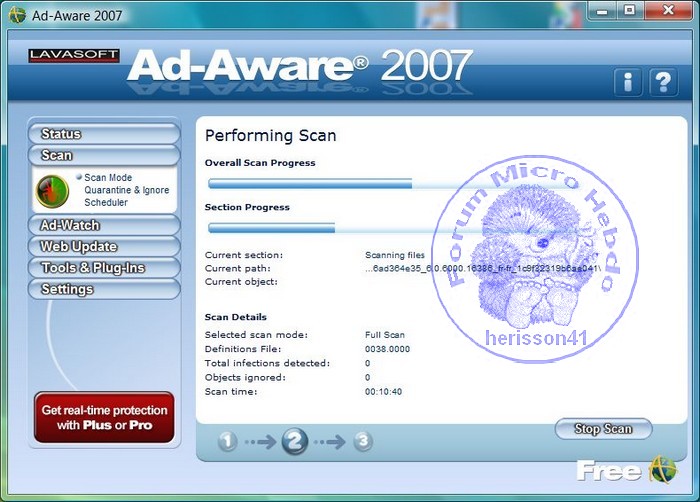This screenshot has height=502, width=700.
Task: Click step 1 circle in wizard
Action: (x=227, y=442)
